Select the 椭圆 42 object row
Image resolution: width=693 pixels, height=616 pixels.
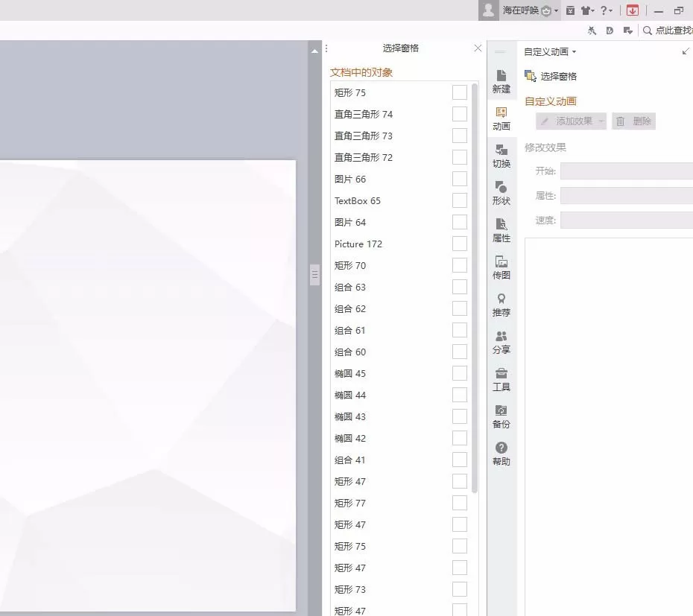(x=400, y=439)
